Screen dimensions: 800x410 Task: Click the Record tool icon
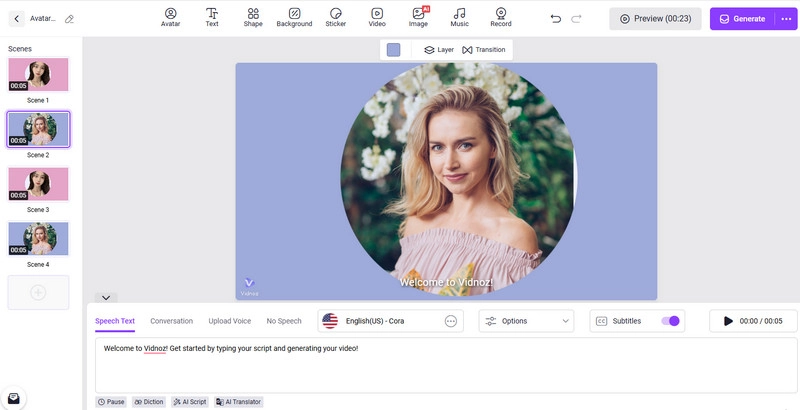pyautogui.click(x=500, y=17)
